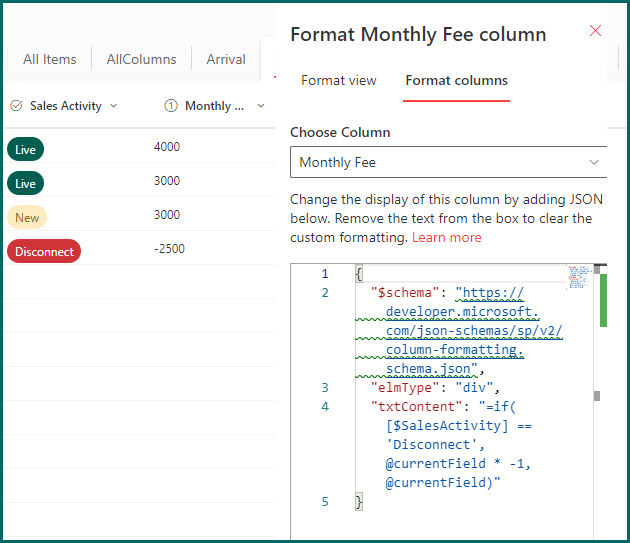Select the first Live status badge
630x543 pixels.
25,150
